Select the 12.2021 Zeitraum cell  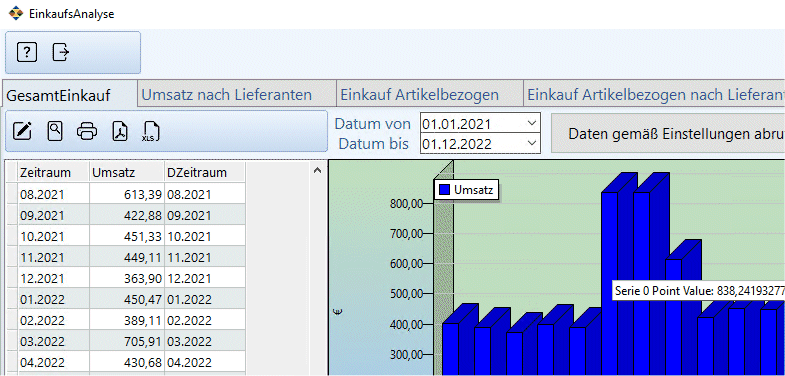[x=53, y=278]
